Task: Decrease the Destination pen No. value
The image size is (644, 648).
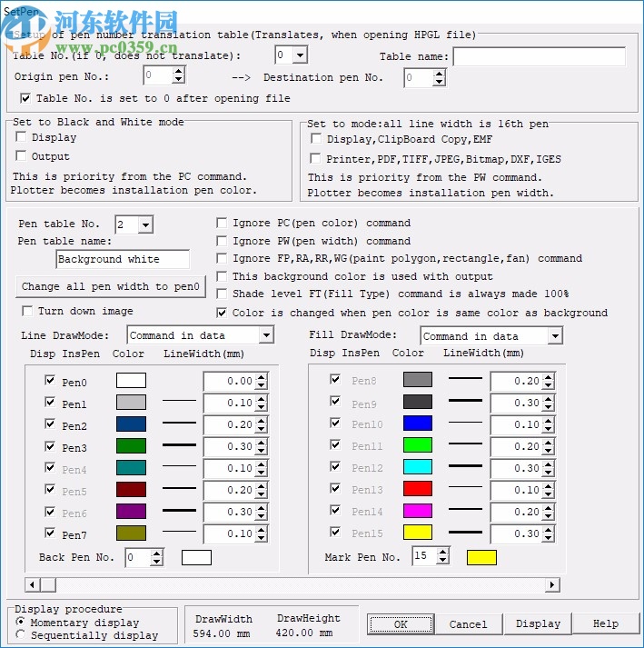Action: pyautogui.click(x=439, y=82)
